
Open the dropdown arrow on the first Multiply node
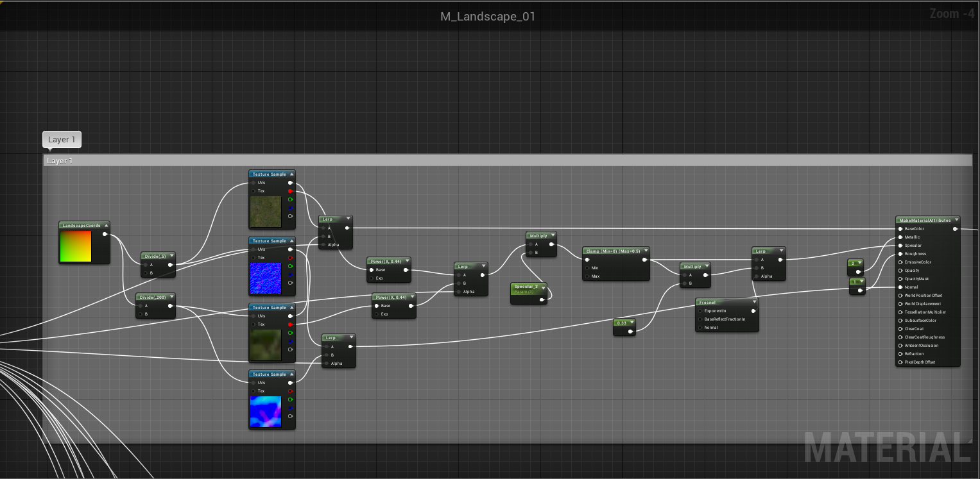[x=552, y=235]
